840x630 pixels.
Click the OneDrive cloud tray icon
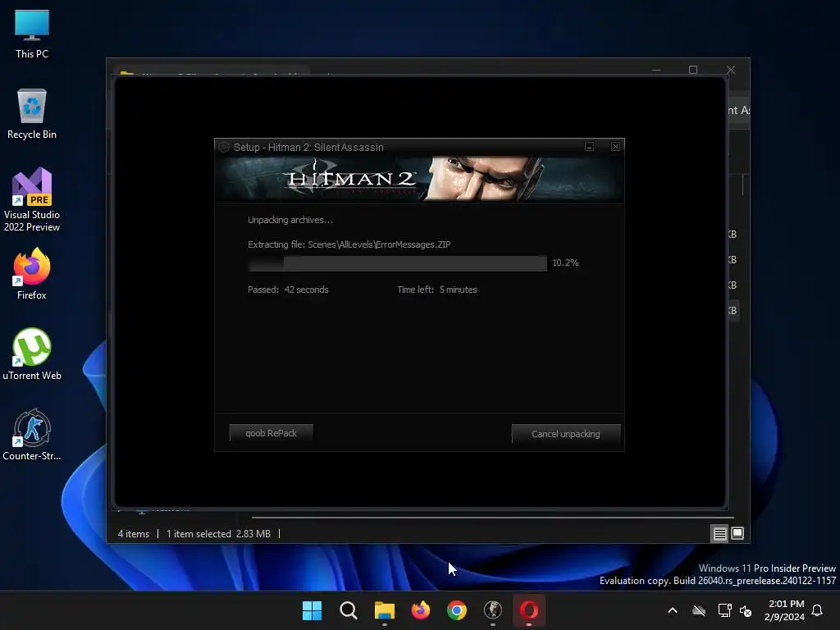point(699,610)
